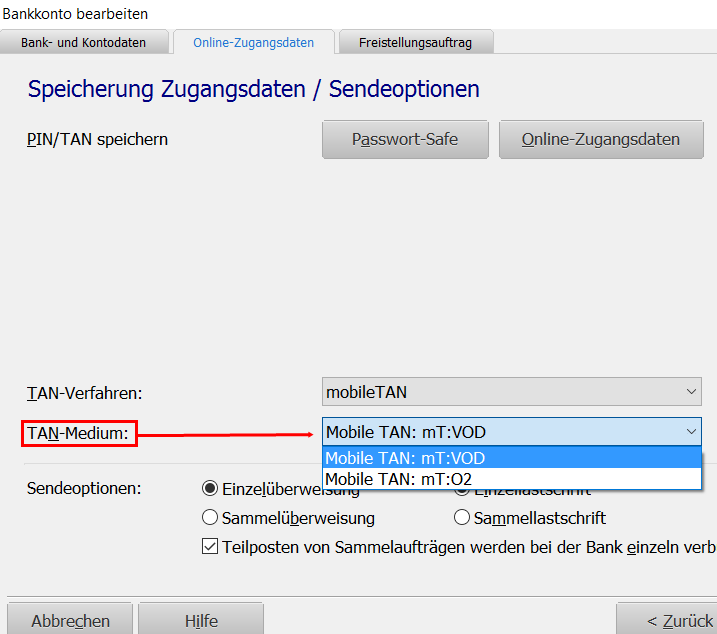The image size is (717, 634).
Task: Select the Einzelüberweisung radio button
Action: point(210,489)
